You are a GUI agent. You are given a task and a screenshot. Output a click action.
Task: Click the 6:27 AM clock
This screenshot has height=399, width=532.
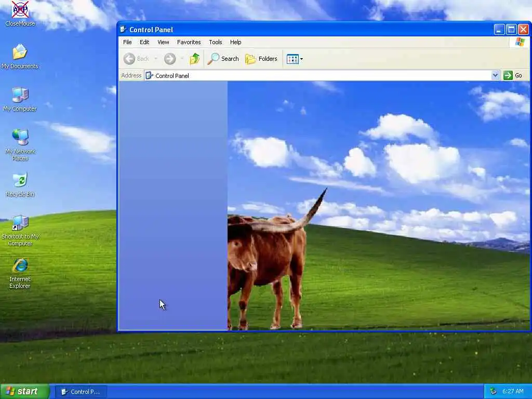[513, 392]
